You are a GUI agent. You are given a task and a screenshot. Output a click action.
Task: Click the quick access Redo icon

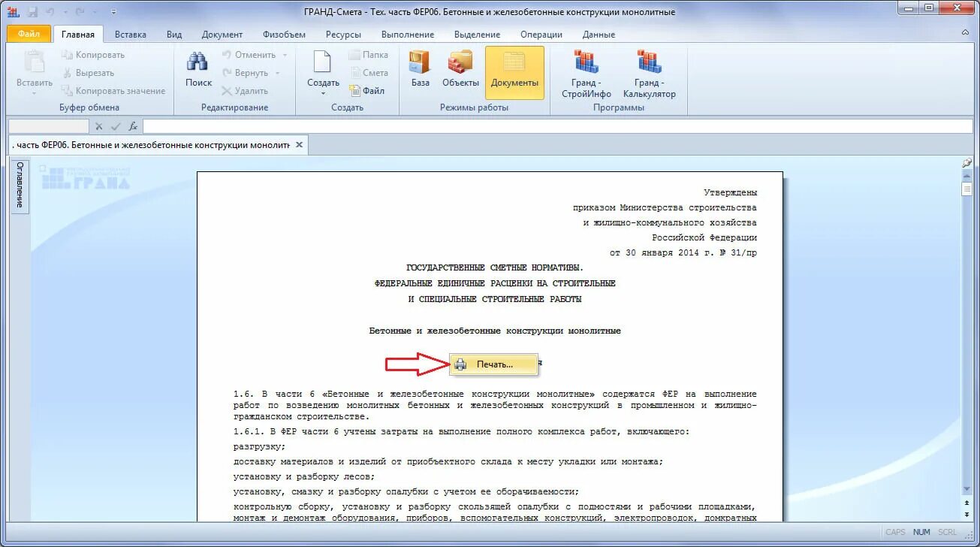pos(80,12)
